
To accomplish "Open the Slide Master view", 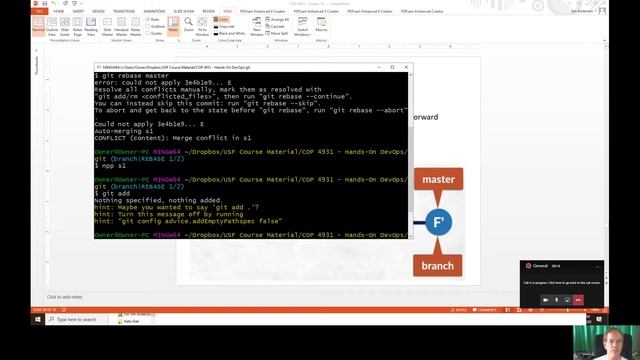I will (107, 26).
